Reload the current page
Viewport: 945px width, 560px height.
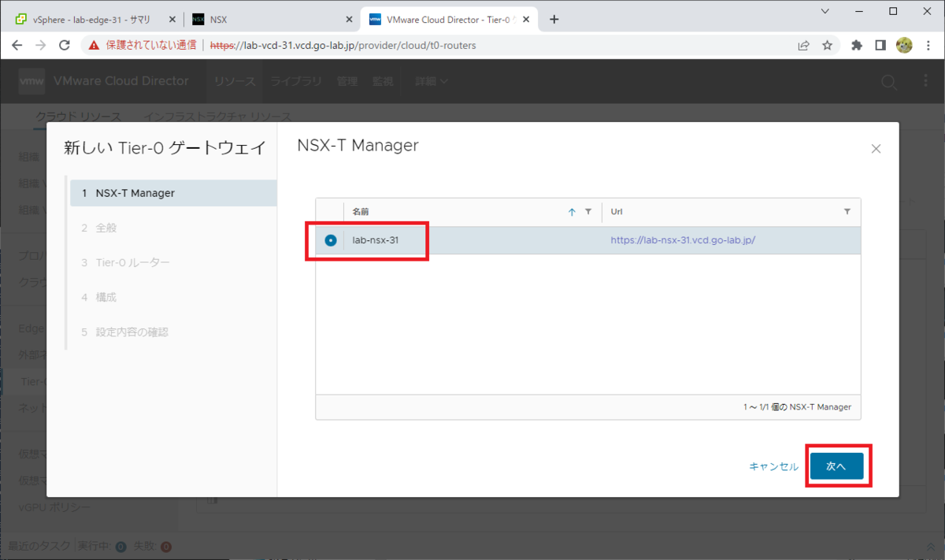[65, 46]
